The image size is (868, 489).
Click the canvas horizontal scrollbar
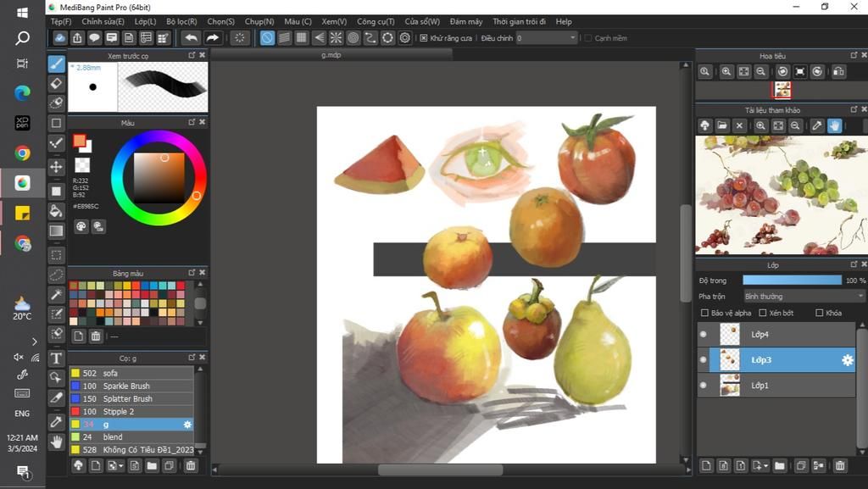pyautogui.click(x=441, y=470)
